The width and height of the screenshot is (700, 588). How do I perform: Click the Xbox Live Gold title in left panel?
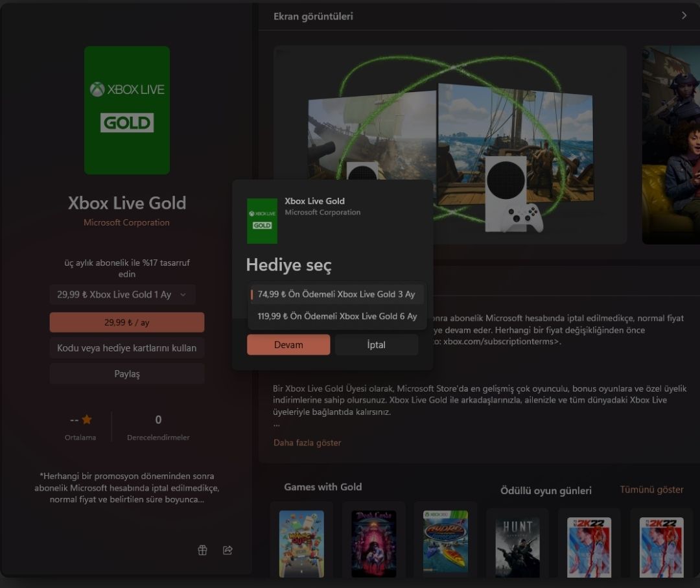point(127,203)
